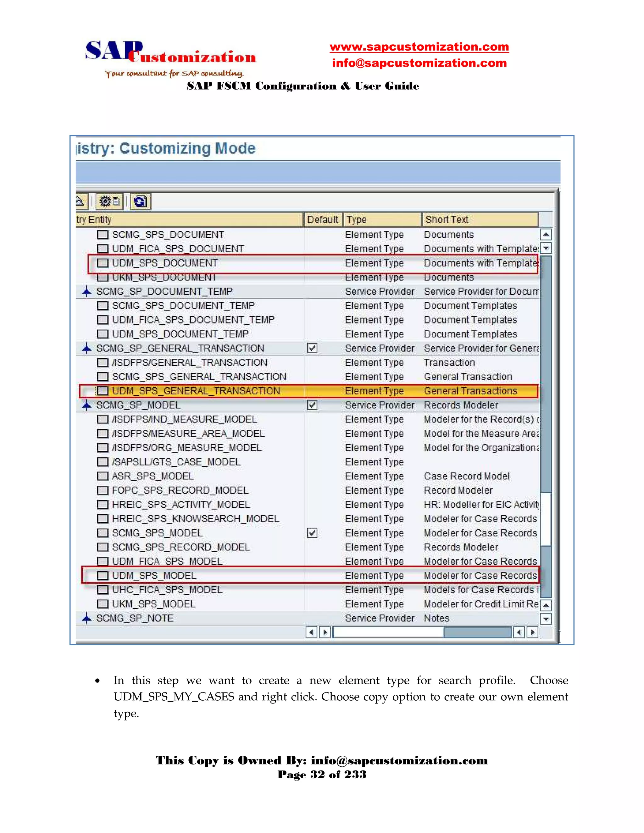The width and height of the screenshot is (644, 833).
Task: Click icon beside UDM_SPS_DOCUMENT_TEMP
Action: tap(103, 334)
